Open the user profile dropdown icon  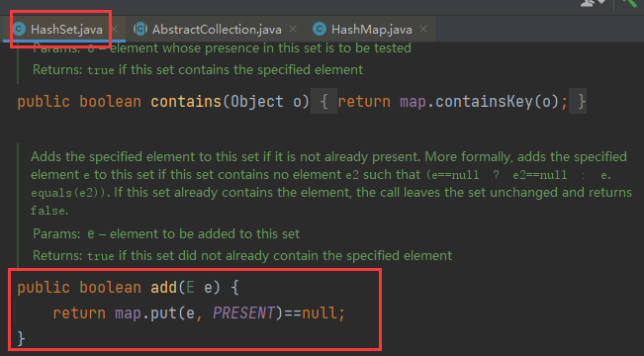click(x=594, y=3)
